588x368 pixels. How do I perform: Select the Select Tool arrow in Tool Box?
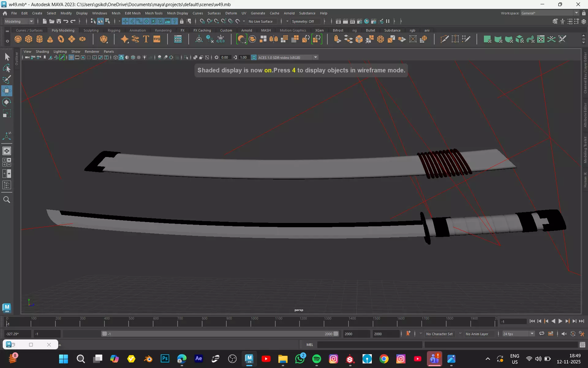click(7, 57)
